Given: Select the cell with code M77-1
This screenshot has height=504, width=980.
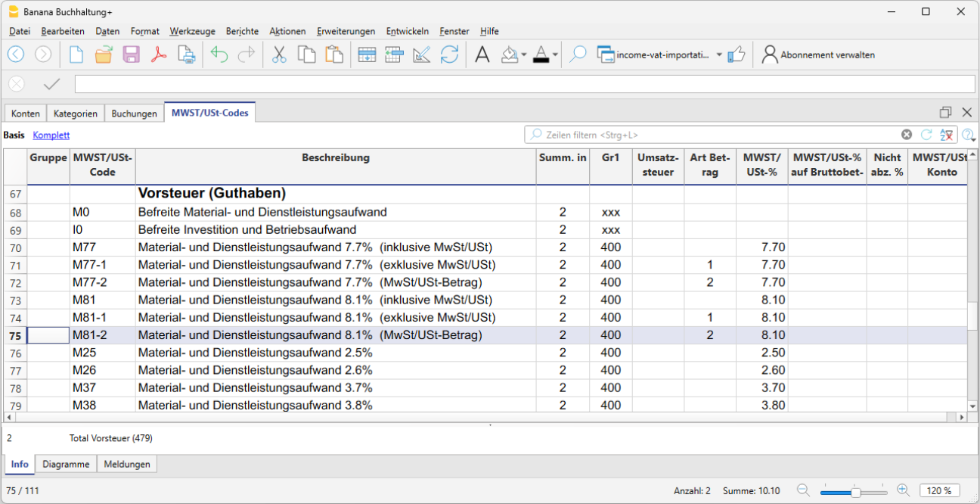Looking at the screenshot, I should [102, 265].
